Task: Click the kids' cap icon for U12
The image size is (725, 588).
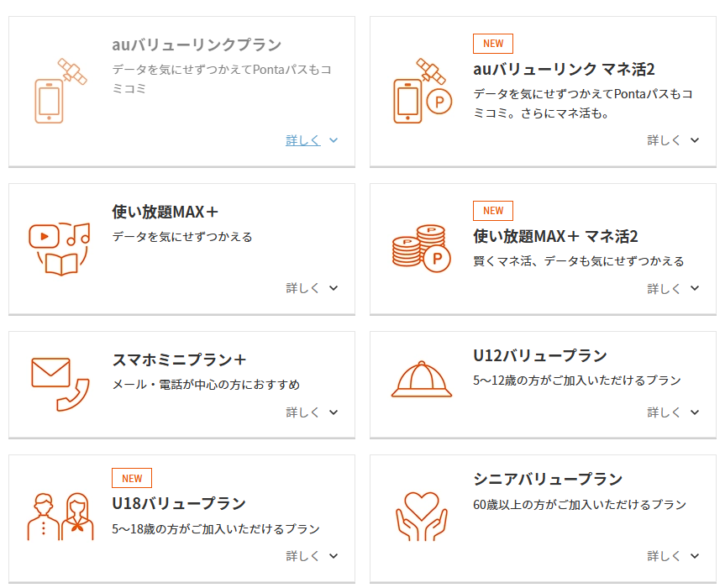Action: (x=422, y=380)
